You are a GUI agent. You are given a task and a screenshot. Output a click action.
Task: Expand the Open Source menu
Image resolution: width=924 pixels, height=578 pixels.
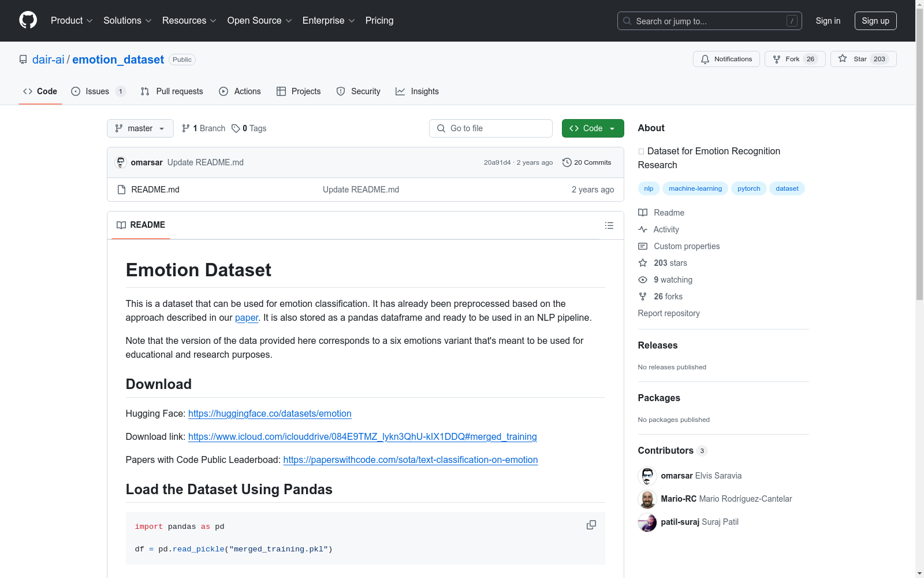260,21
